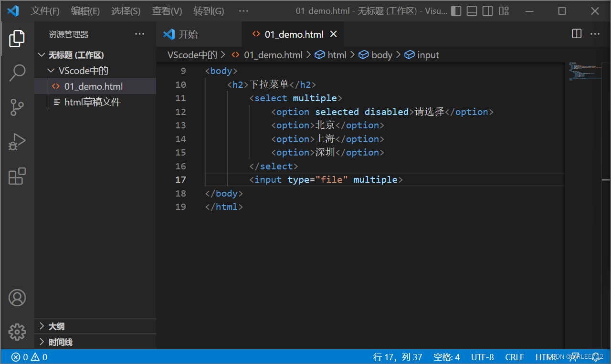Click the HTML file icon in breadcrumbs
The width and height of the screenshot is (611, 364).
click(235, 55)
